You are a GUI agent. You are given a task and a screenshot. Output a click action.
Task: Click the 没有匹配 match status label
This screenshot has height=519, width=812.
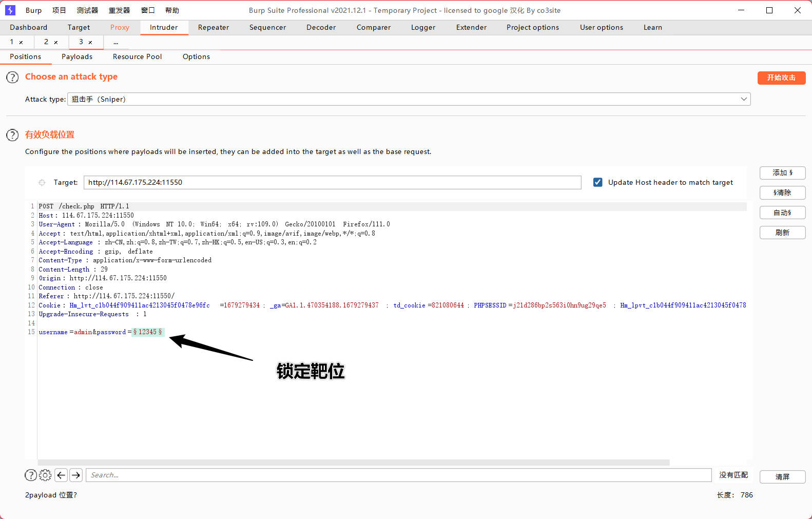pos(733,475)
